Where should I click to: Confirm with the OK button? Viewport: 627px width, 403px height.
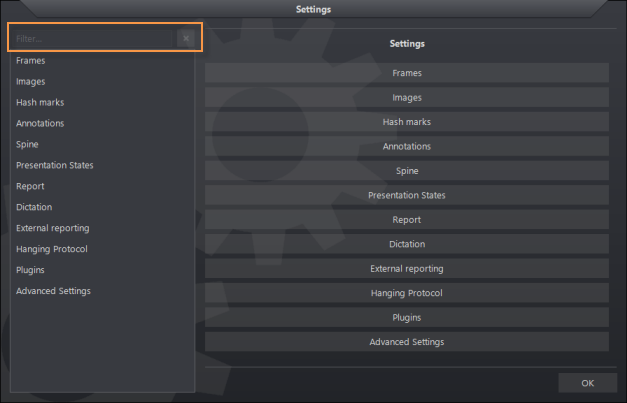coord(587,383)
